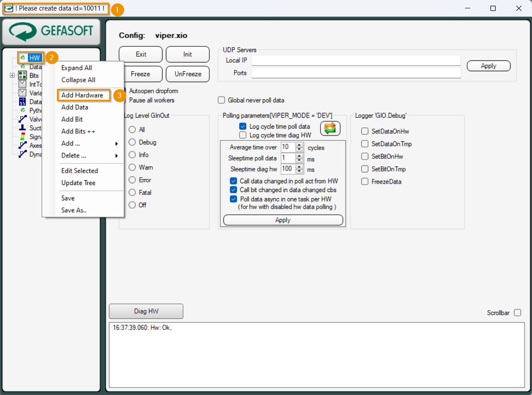The image size is (532, 395).
Task: Select the Info log level
Action: [132, 155]
